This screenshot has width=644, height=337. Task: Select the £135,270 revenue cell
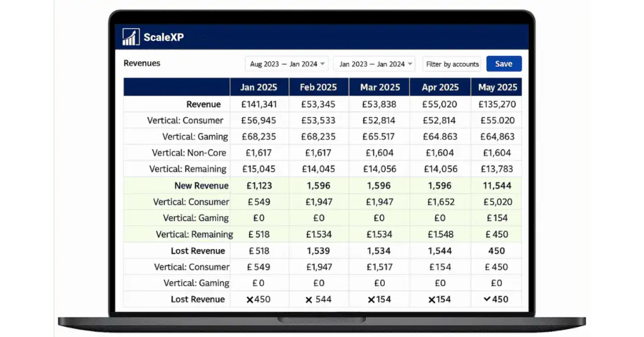tap(497, 104)
